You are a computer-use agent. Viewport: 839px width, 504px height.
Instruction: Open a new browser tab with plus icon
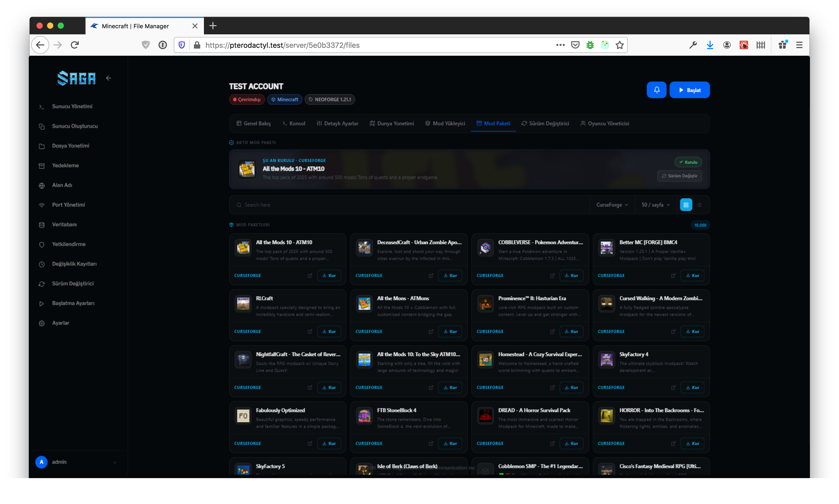coord(213,26)
